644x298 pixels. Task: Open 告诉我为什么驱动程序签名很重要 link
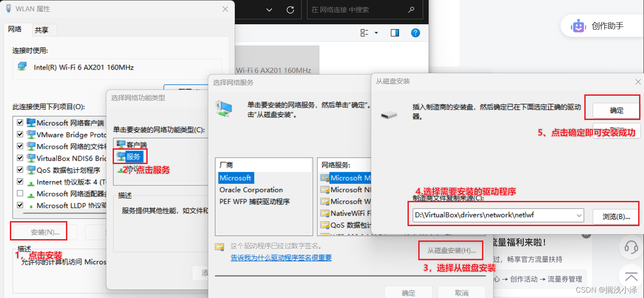(x=281, y=258)
